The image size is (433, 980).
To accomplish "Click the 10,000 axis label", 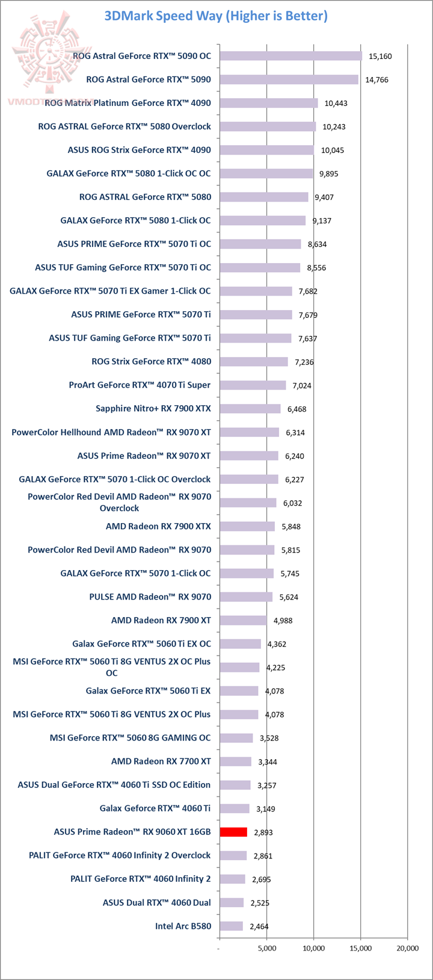I will point(313,948).
